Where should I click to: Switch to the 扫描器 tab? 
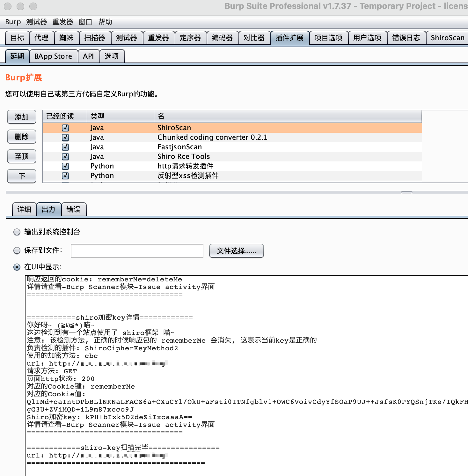click(95, 38)
